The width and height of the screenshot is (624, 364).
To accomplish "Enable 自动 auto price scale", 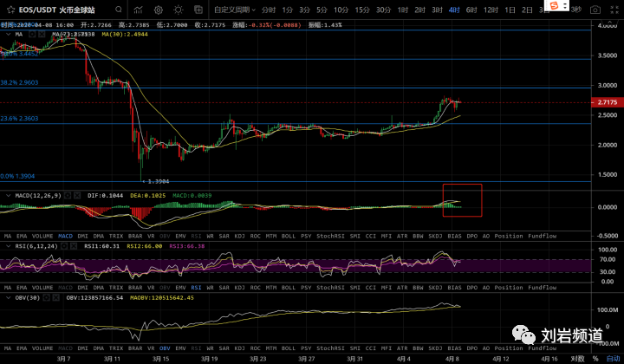I will click(613, 359).
